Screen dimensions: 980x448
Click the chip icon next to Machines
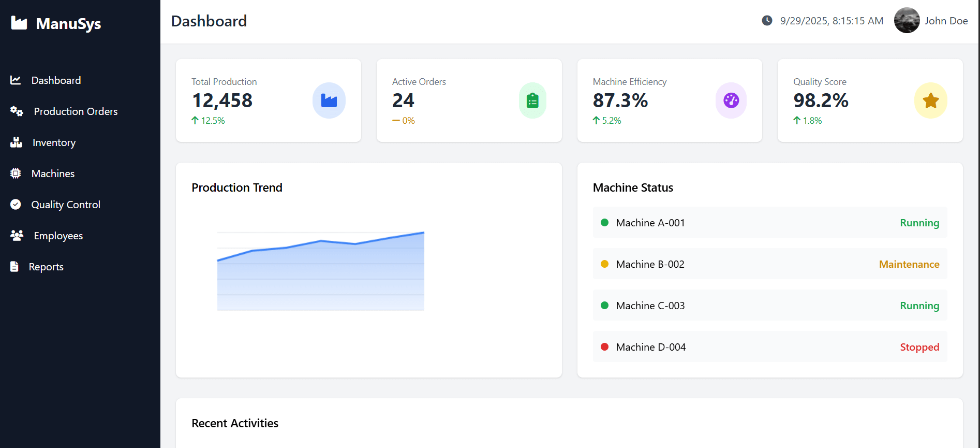tap(16, 174)
